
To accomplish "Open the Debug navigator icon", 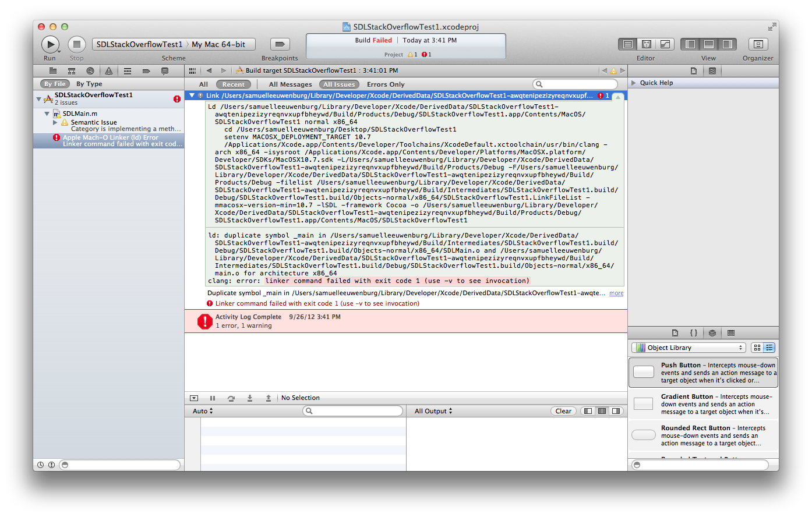I will [128, 71].
